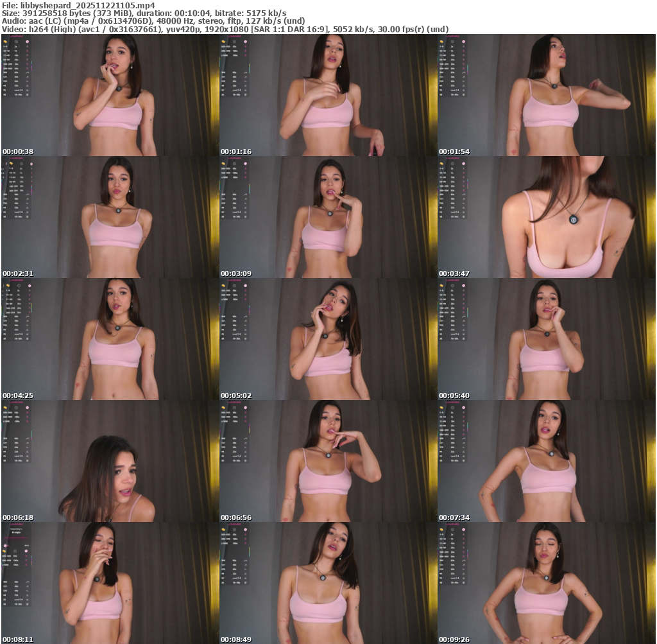Open the close-up frame at 00:03:47
Viewport: 657px width, 644px height.
point(546,217)
